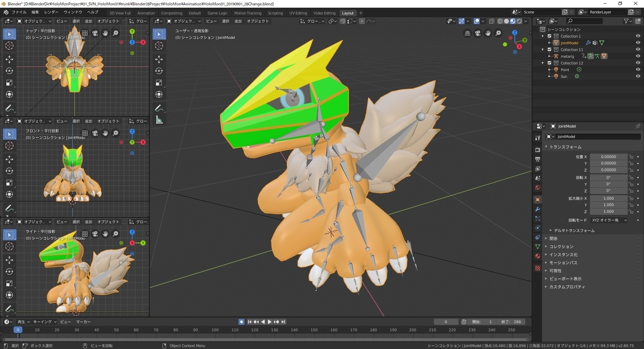The height and width of the screenshot is (349, 644).
Task: Open the ウィンドウ (Window) menu
Action: coord(73,12)
